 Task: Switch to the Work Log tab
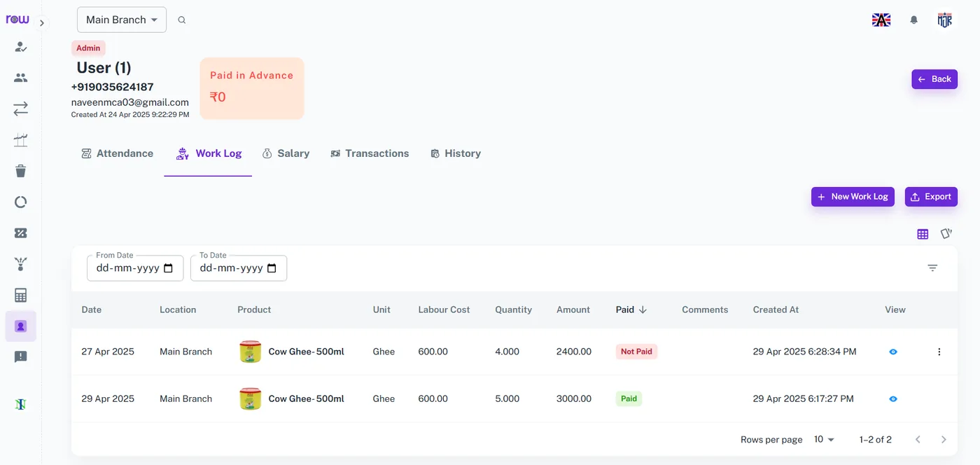209,153
